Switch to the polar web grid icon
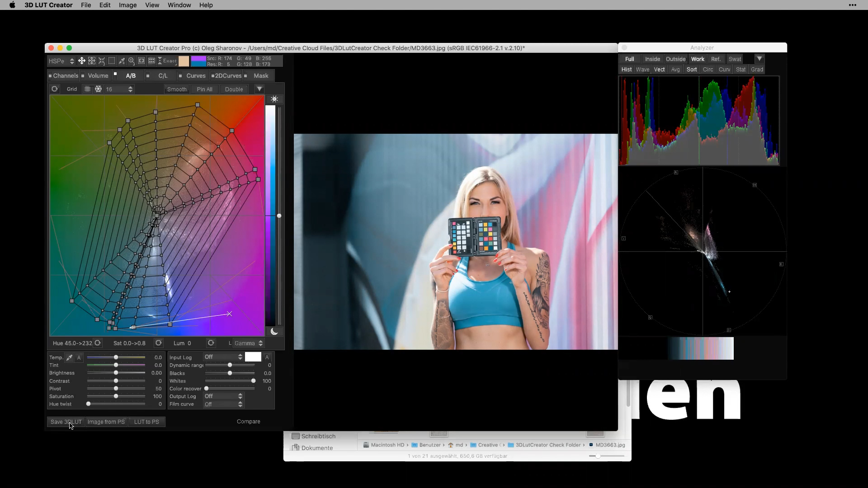 point(98,89)
